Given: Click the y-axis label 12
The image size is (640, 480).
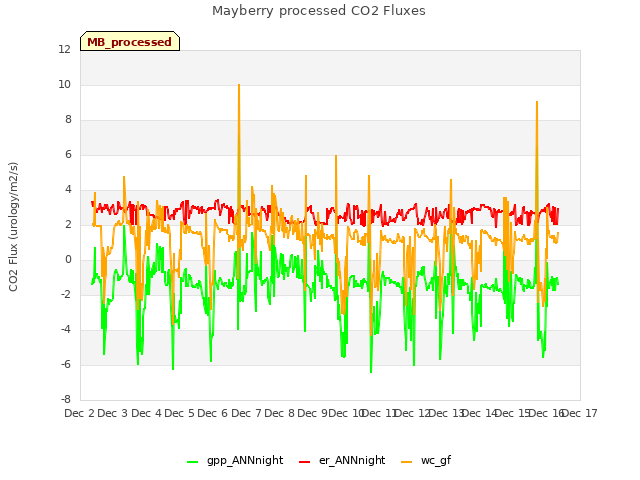Looking at the screenshot, I should tap(64, 49).
